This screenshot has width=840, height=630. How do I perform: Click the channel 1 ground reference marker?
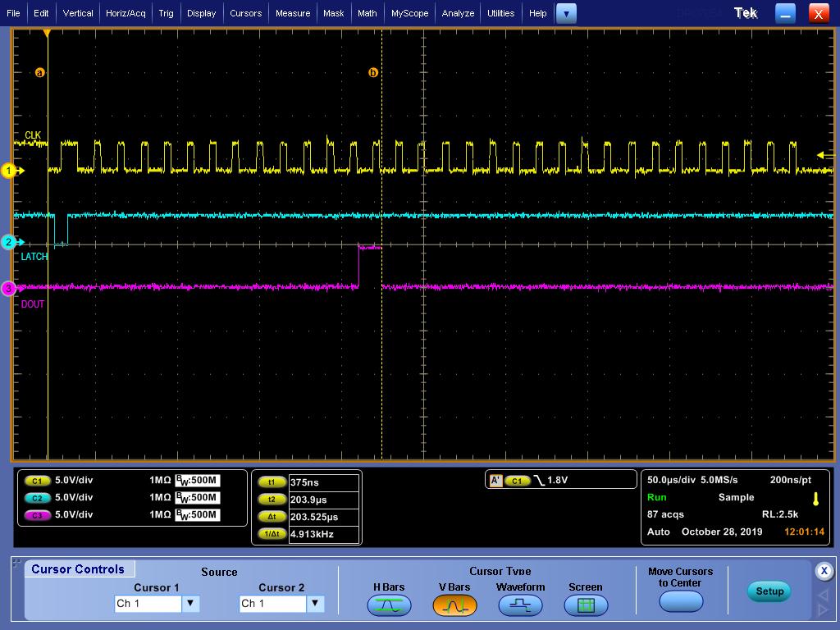pos(11,171)
